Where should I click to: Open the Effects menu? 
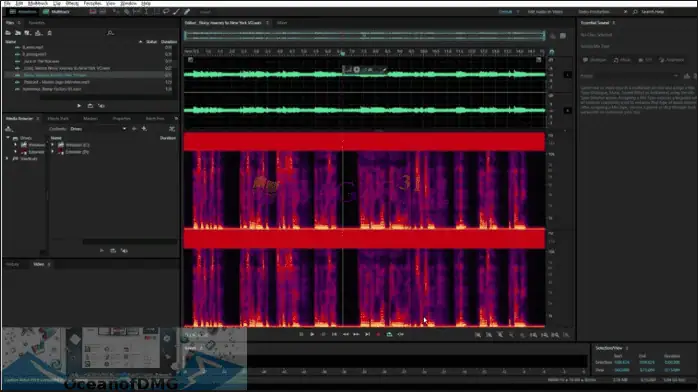(72, 3)
